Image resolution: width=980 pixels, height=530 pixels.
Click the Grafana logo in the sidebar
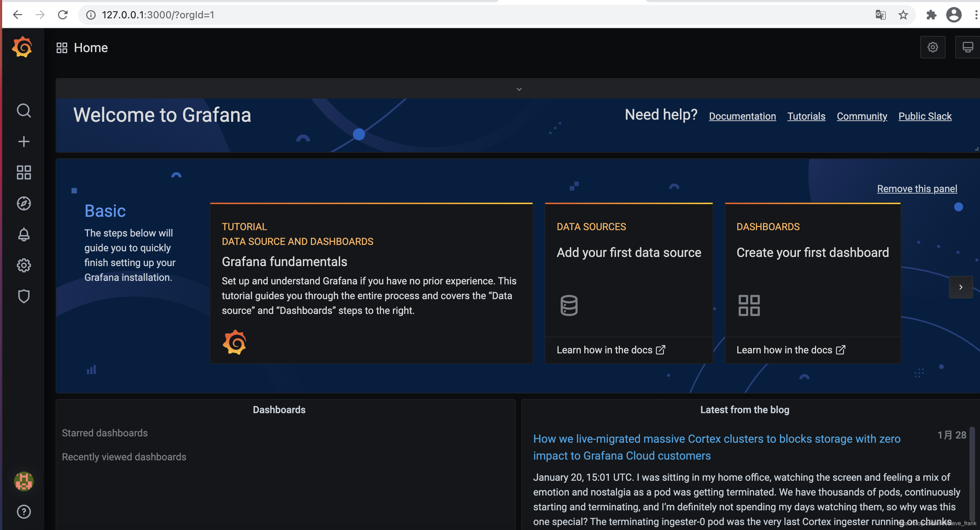pos(23,47)
